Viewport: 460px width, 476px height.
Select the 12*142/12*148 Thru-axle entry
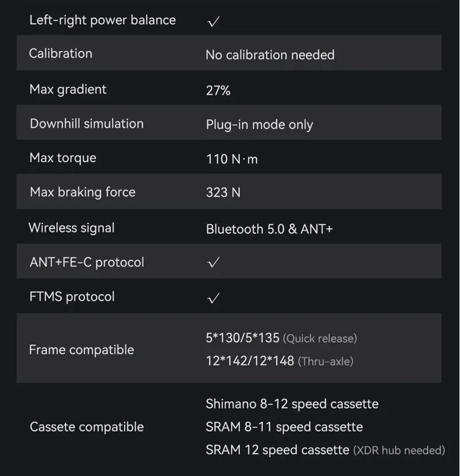pyautogui.click(x=279, y=361)
